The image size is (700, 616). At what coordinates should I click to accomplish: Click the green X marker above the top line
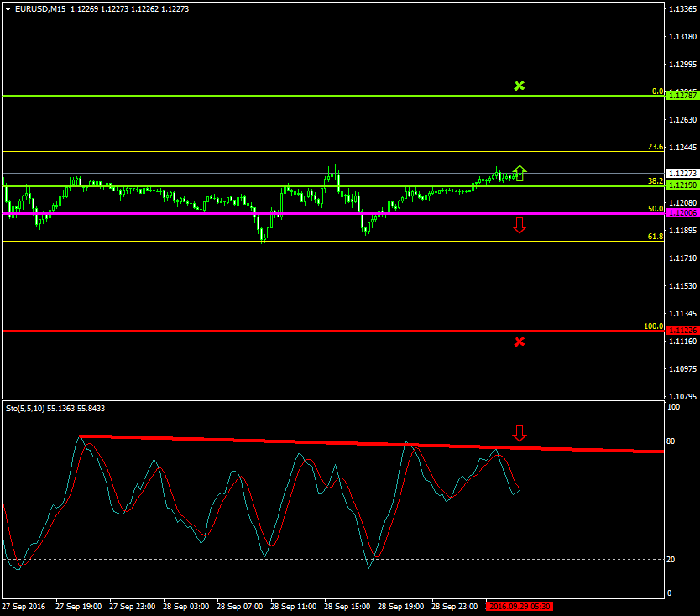coord(520,86)
